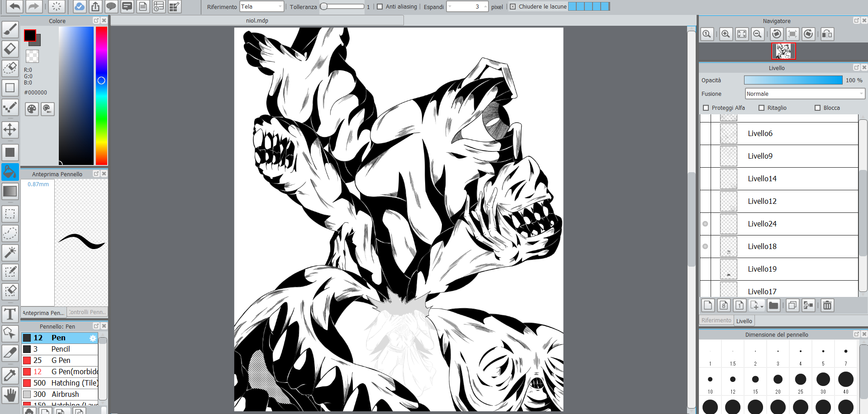Select the Move tool

point(10,130)
